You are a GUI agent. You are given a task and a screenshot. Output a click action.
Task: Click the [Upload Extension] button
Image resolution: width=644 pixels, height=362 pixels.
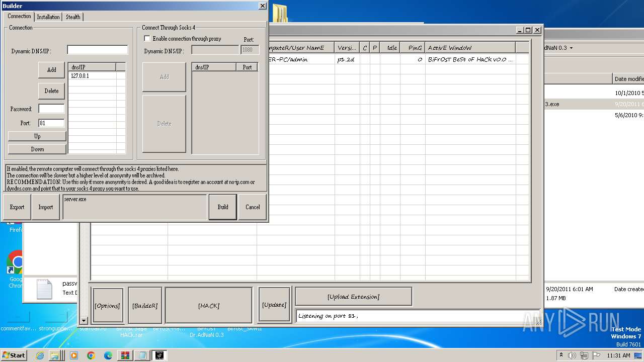pyautogui.click(x=354, y=297)
